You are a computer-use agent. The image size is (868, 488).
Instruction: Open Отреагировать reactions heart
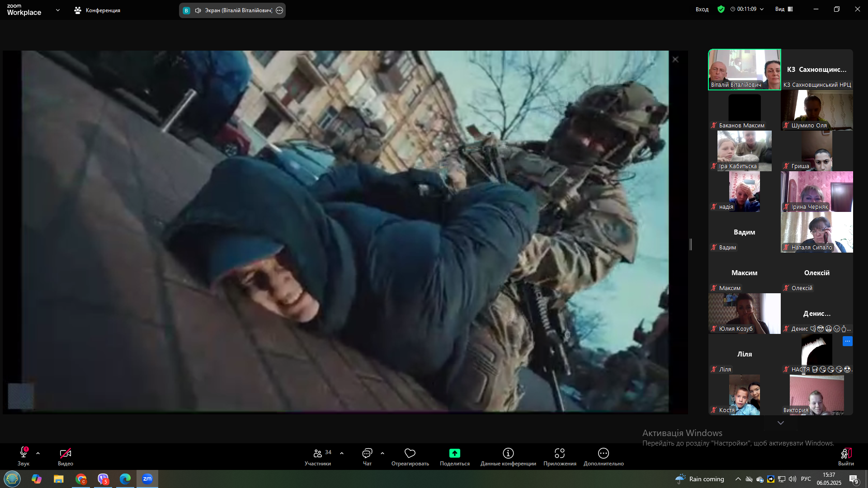[x=410, y=456]
